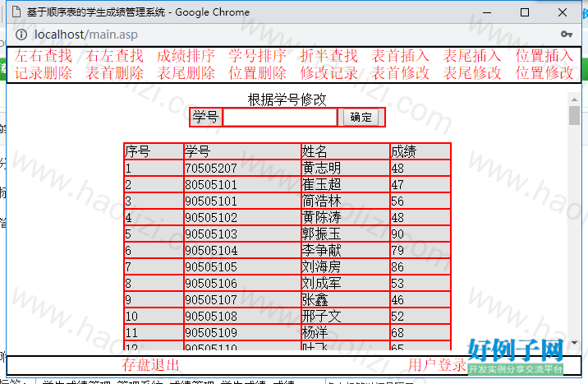The image size is (588, 384).
Task: Click the 根据学号修改 heading text
Action: click(287, 99)
